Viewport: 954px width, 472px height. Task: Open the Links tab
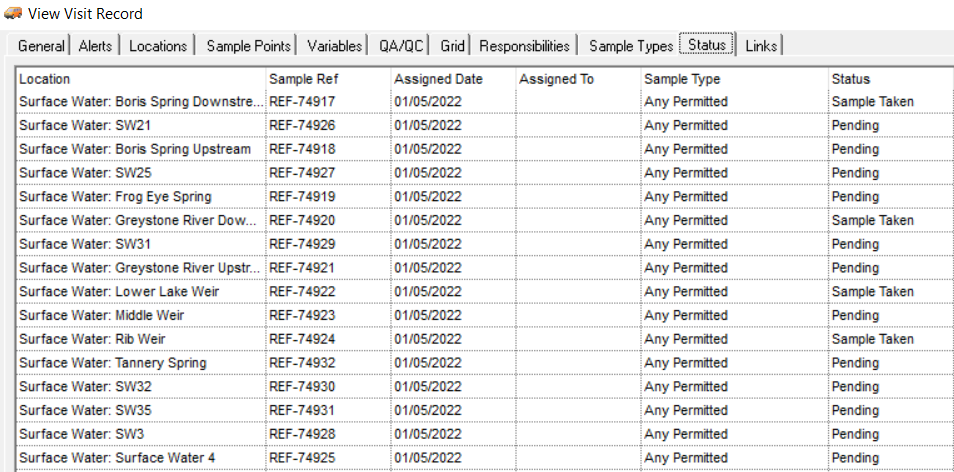pos(761,46)
